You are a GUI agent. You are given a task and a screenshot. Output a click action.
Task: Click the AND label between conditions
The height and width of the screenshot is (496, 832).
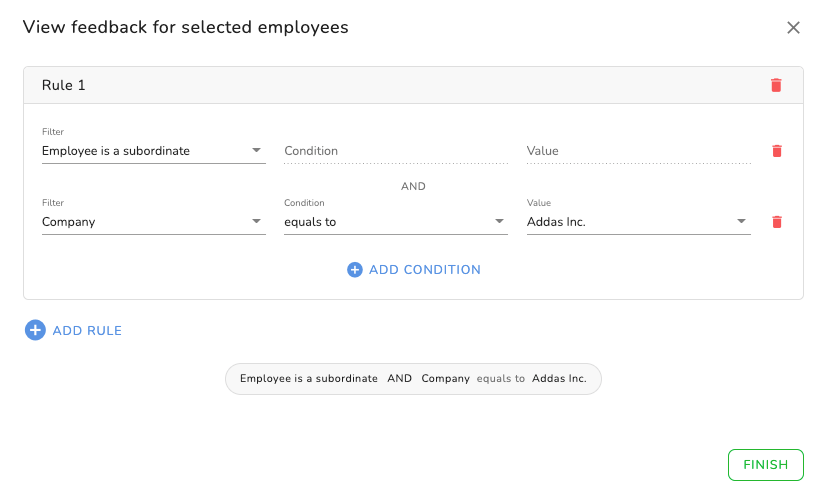coord(413,186)
